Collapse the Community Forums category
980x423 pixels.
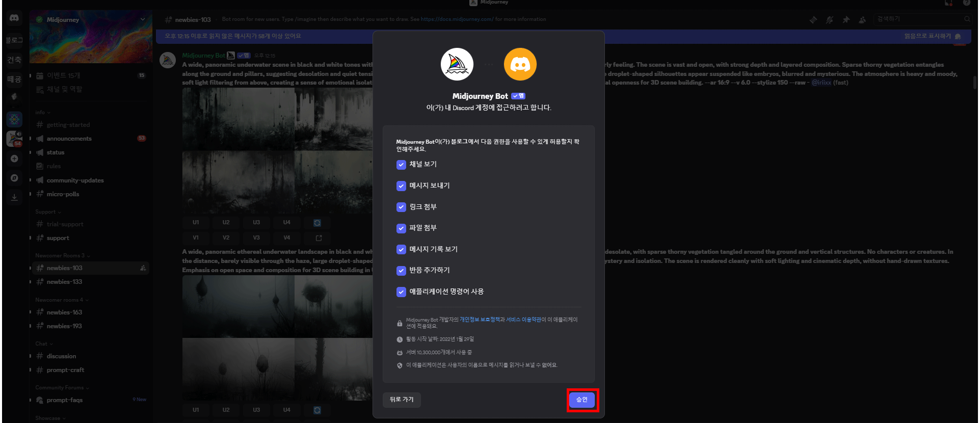point(62,388)
